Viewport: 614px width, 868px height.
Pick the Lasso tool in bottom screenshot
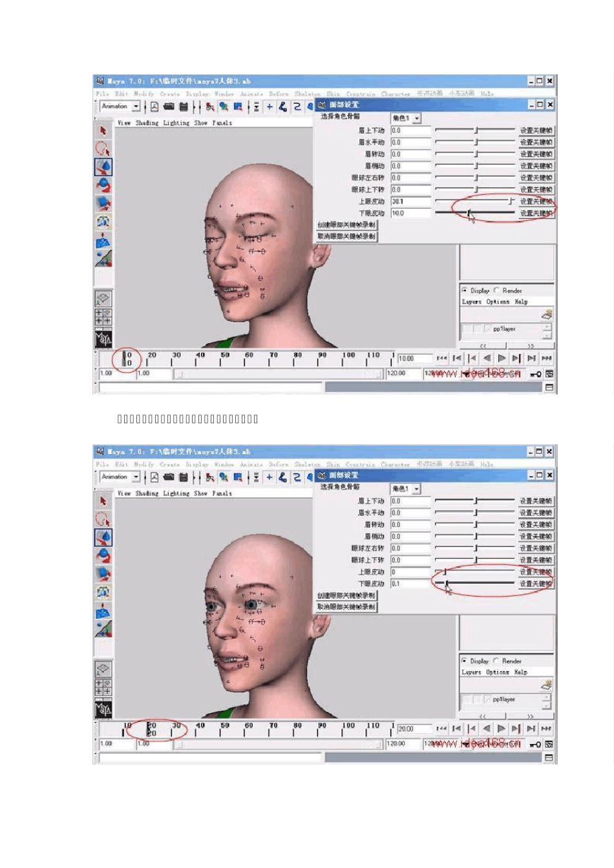pos(103,519)
